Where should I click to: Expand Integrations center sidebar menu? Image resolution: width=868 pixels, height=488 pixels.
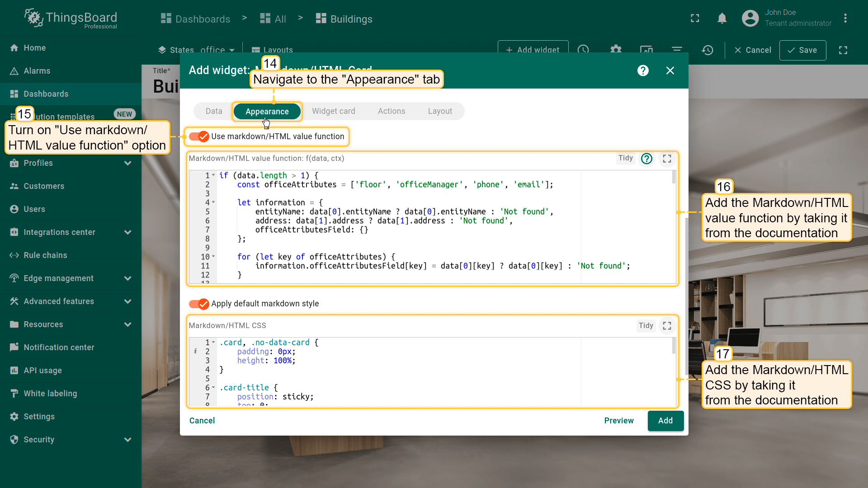coord(128,232)
